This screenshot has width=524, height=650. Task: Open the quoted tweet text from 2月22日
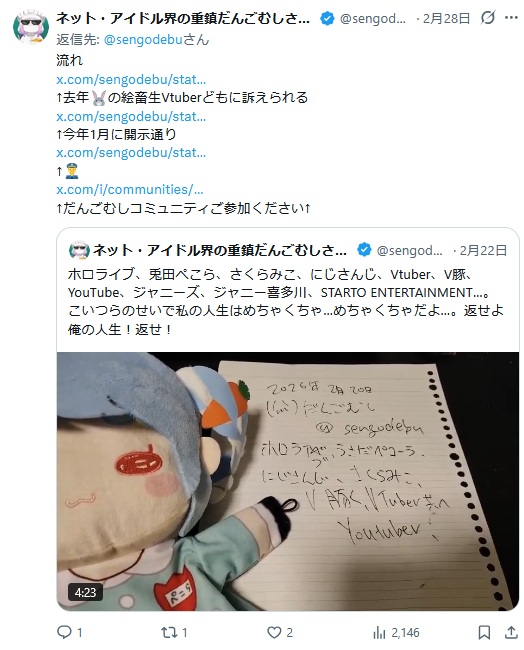[x=286, y=302]
